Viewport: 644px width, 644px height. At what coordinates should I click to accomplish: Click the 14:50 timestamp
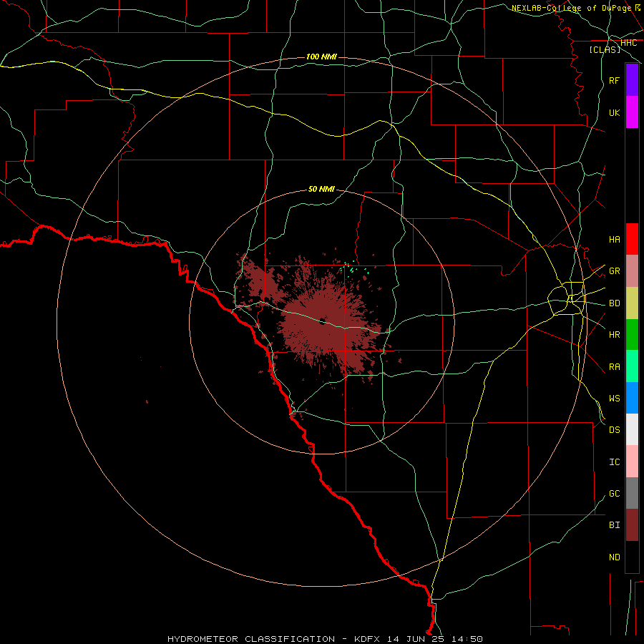coord(467,639)
